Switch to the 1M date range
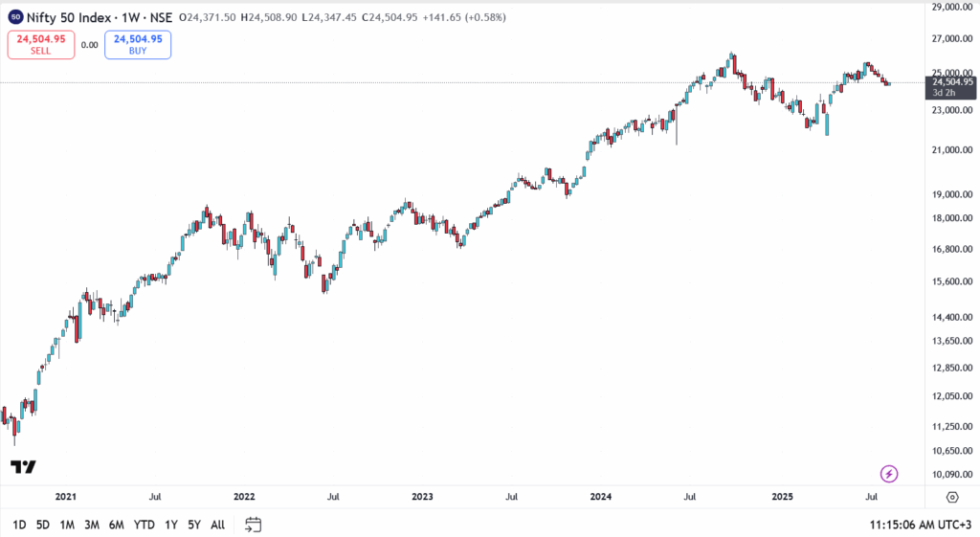The width and height of the screenshot is (980, 537). tap(67, 525)
